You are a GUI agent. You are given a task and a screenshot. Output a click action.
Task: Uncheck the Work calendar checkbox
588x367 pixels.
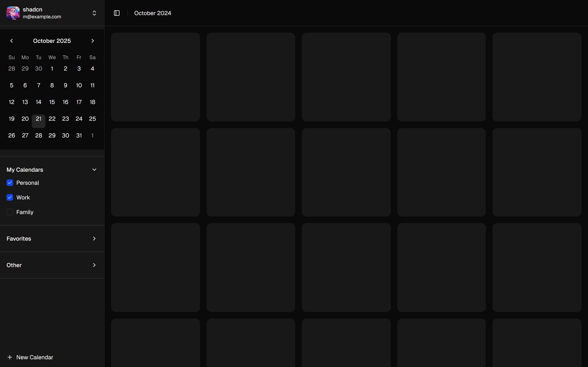tap(10, 197)
